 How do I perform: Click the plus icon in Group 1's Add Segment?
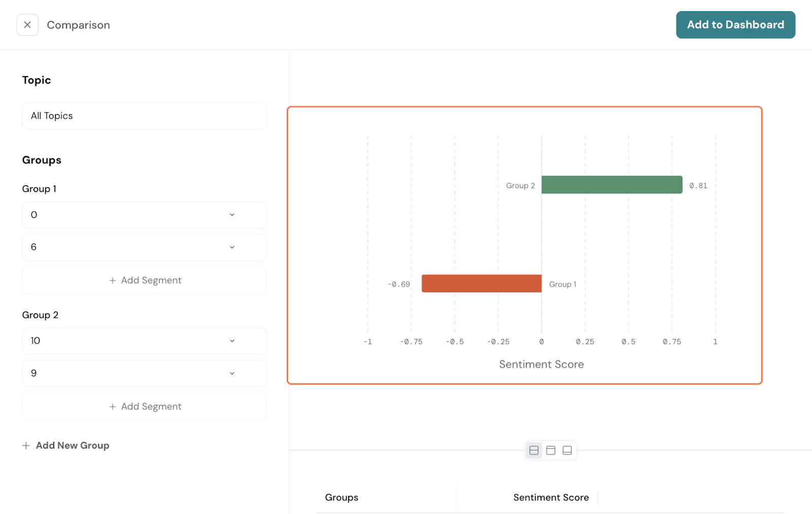click(x=113, y=281)
